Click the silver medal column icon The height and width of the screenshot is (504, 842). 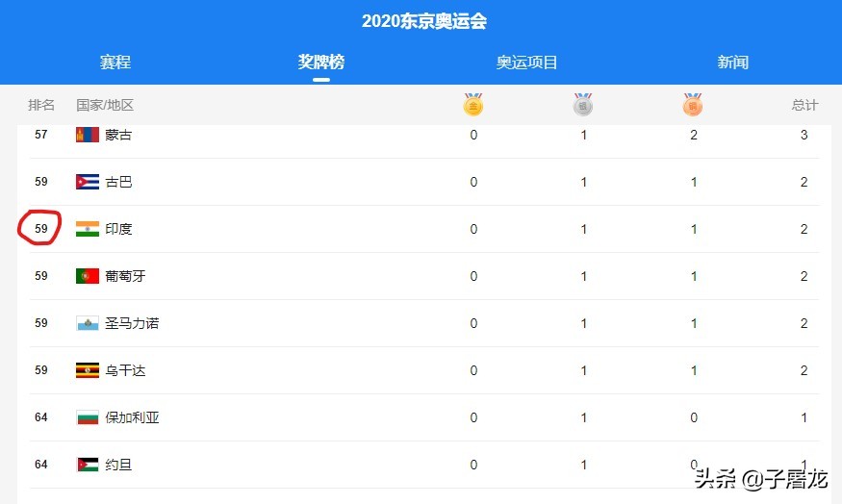pos(583,104)
